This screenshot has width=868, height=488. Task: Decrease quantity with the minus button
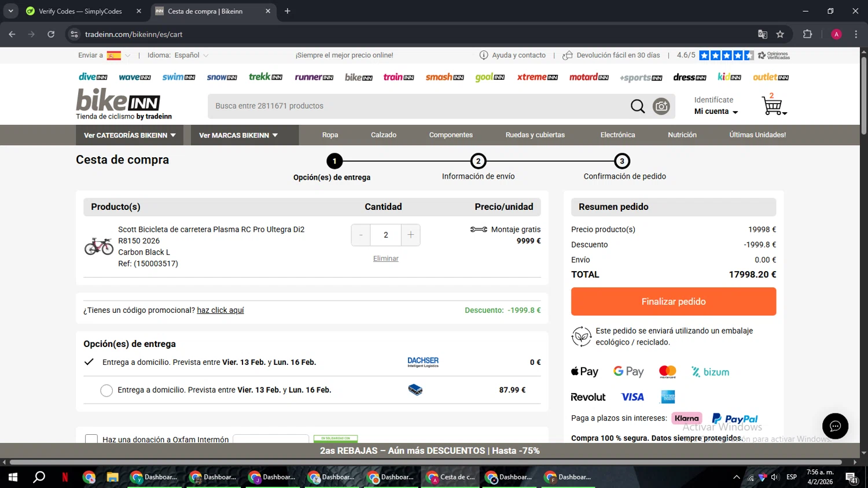[x=361, y=235]
